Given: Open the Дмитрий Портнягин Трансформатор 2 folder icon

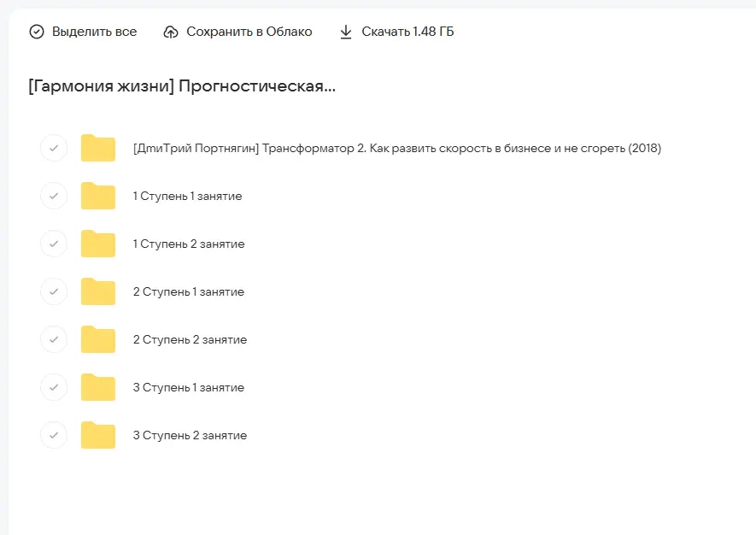Looking at the screenshot, I should (x=98, y=148).
